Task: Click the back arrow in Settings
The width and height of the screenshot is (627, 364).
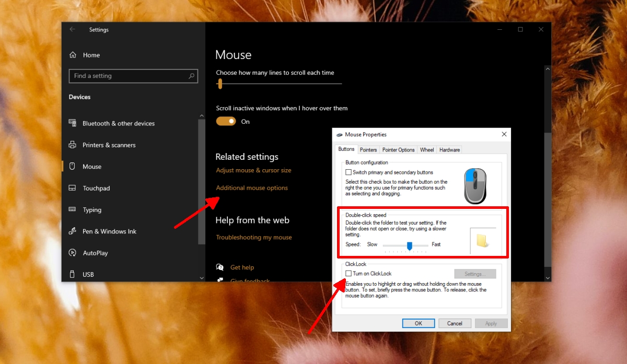Action: point(72,29)
